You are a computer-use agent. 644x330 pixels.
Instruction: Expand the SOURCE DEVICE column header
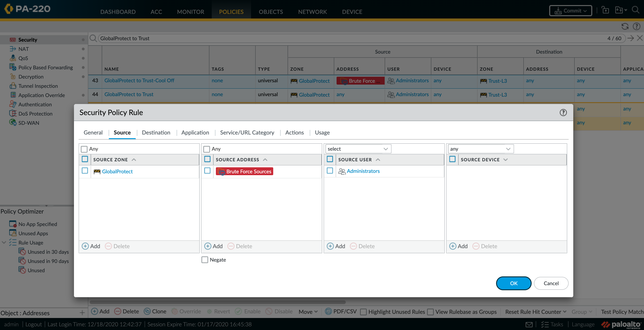click(506, 159)
